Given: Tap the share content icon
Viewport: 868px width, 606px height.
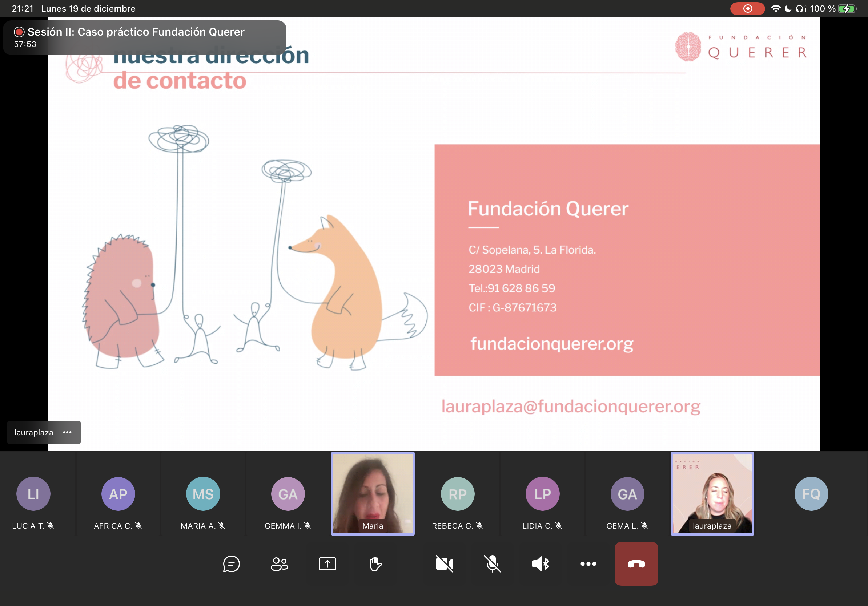Looking at the screenshot, I should [327, 564].
